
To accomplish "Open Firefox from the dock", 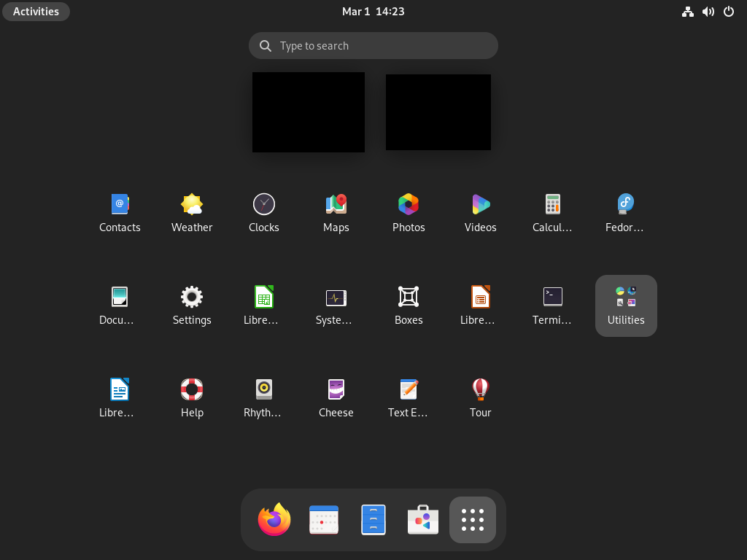I will coord(274,519).
